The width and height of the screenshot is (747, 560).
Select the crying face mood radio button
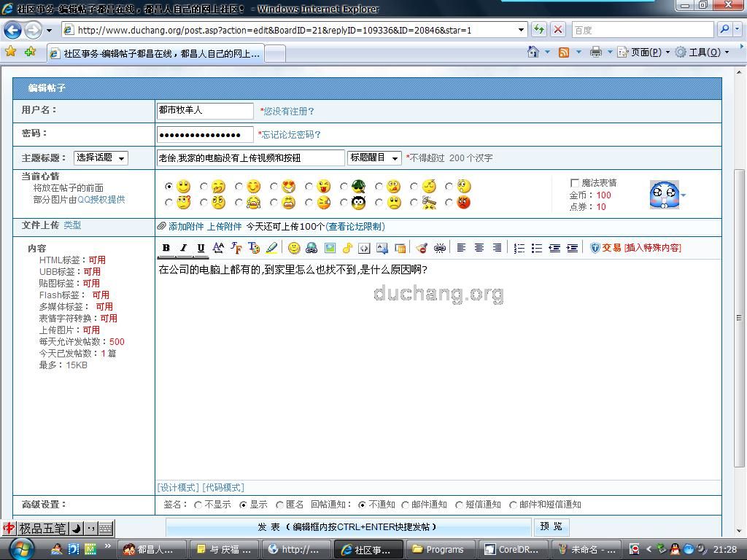239,203
